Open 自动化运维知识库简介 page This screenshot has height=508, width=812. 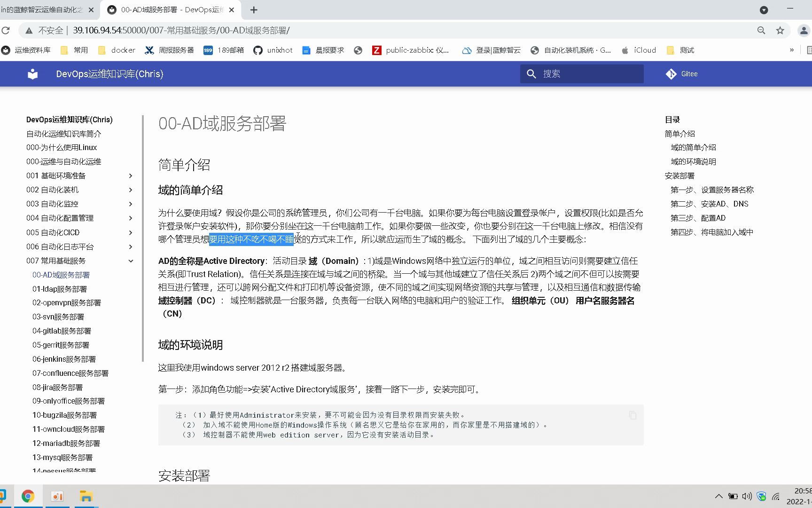64,134
